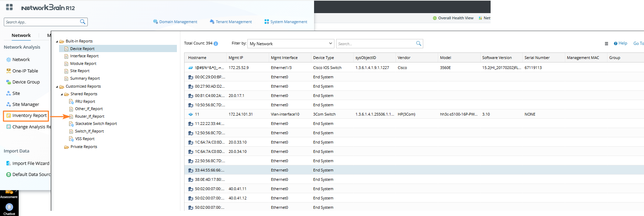Viewport: 644px width, 216px height.
Task: Click the device table Search input field
Action: 376,44
